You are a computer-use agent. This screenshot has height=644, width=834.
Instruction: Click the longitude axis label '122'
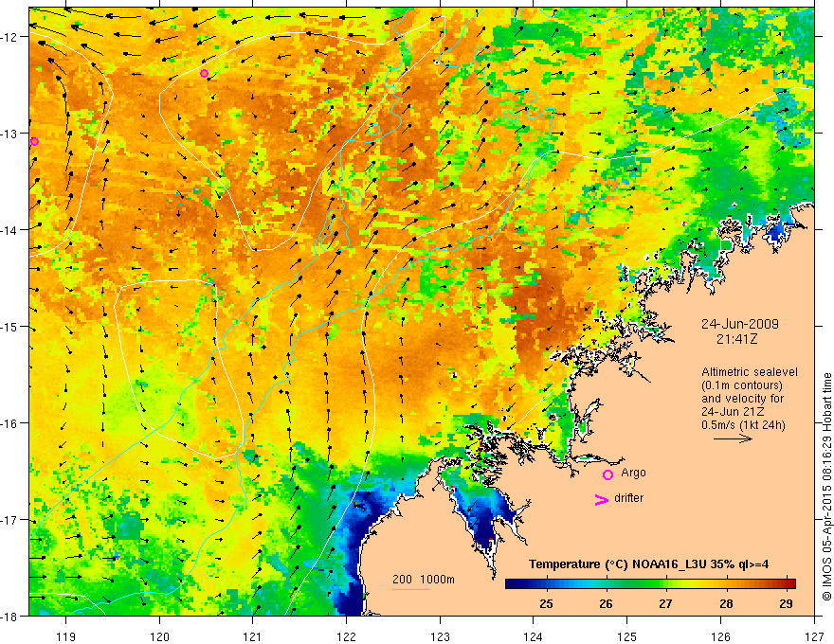pos(346,636)
